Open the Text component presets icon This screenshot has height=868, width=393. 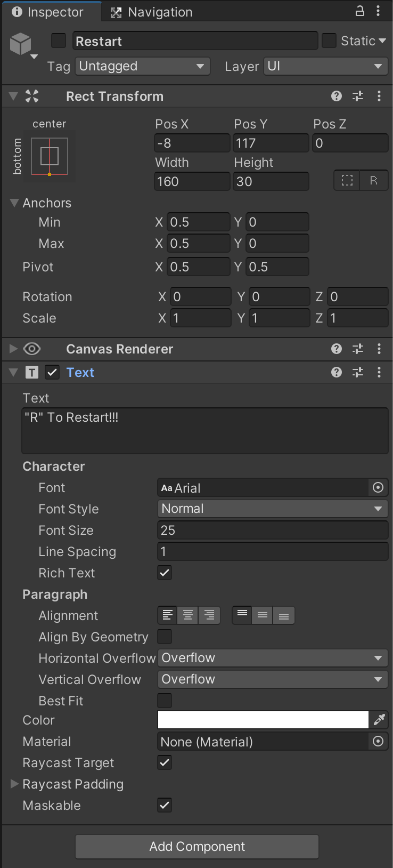(x=357, y=372)
